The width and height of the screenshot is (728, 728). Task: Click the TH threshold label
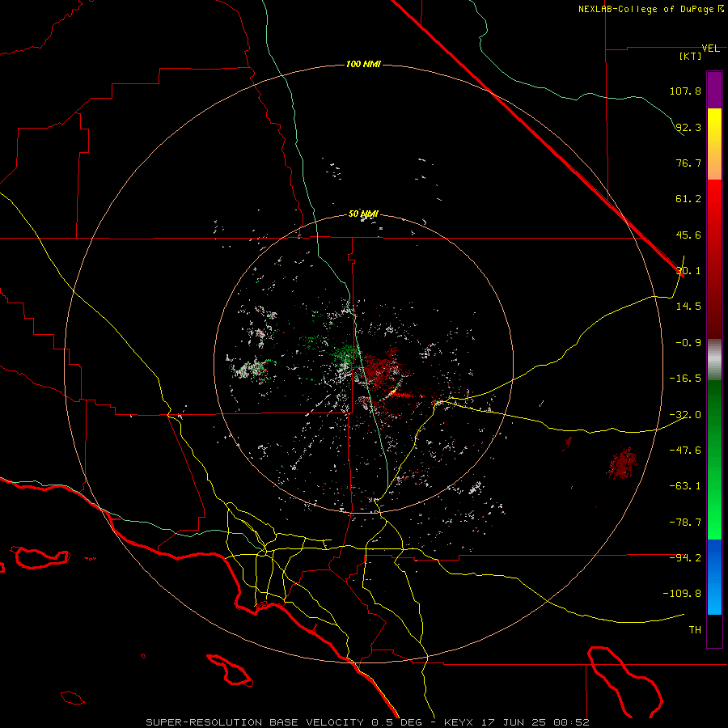coord(695,630)
